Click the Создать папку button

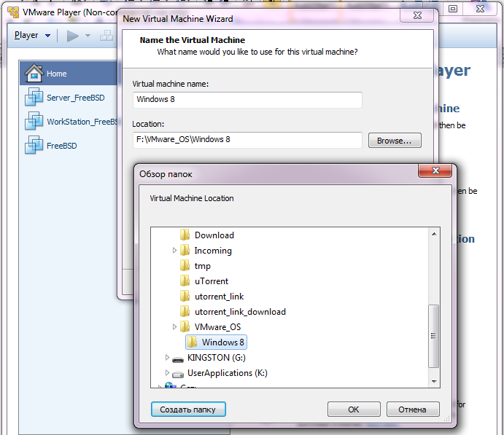coord(188,409)
